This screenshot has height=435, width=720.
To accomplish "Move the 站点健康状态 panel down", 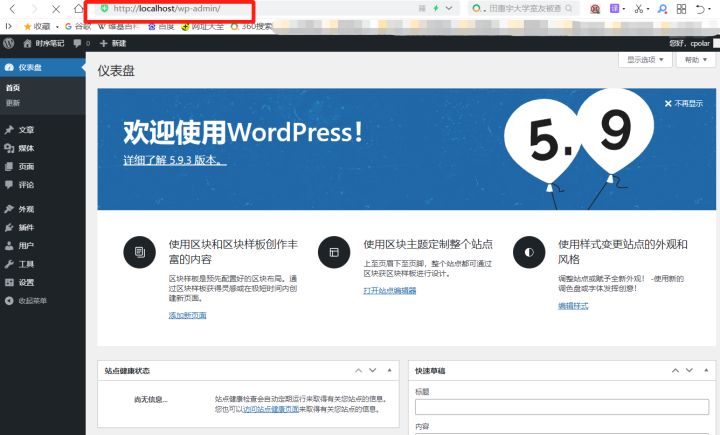I will point(373,370).
